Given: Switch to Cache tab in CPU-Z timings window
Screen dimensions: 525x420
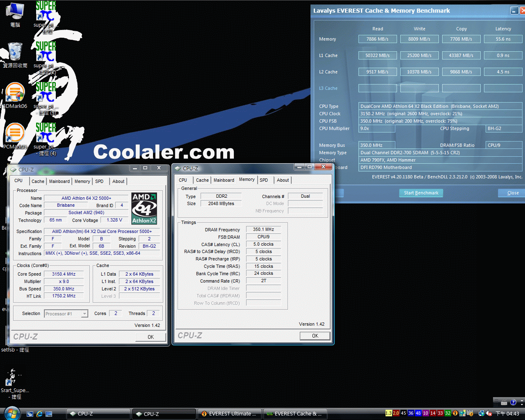Looking at the screenshot, I should (x=202, y=180).
